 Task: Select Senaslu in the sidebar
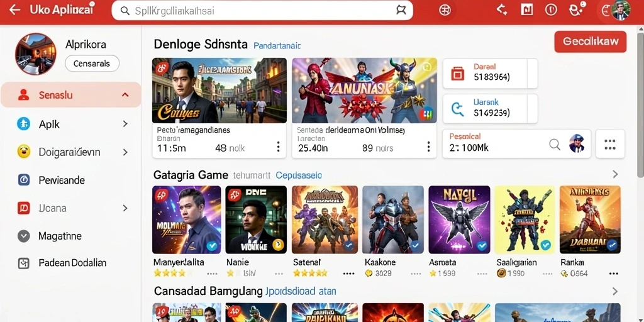(x=70, y=95)
